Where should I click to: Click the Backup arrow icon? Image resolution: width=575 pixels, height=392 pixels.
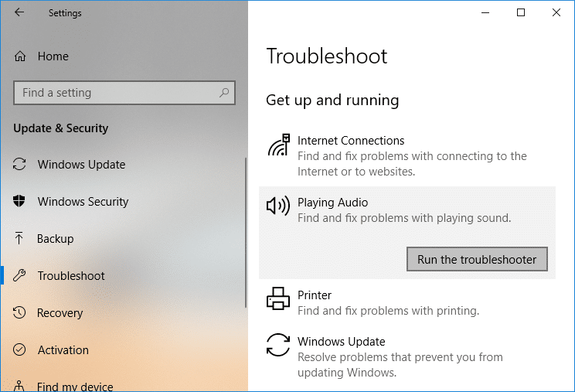click(x=20, y=239)
